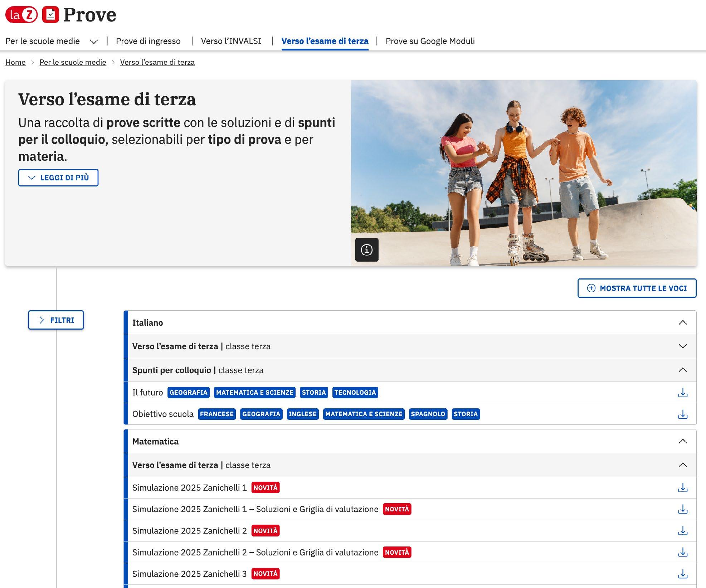Download the 'Obiettivo scuola' file
This screenshot has height=588, width=706.
click(x=682, y=414)
